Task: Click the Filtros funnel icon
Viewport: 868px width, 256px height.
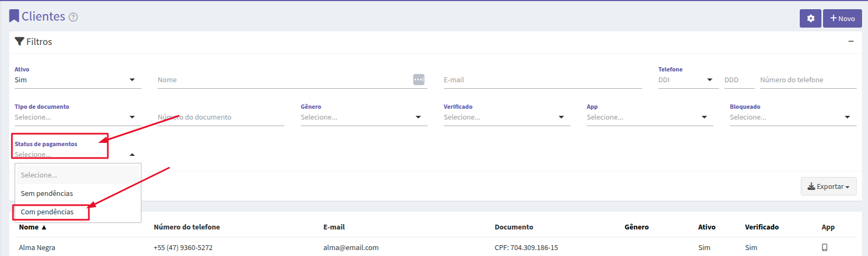Action: tap(20, 42)
